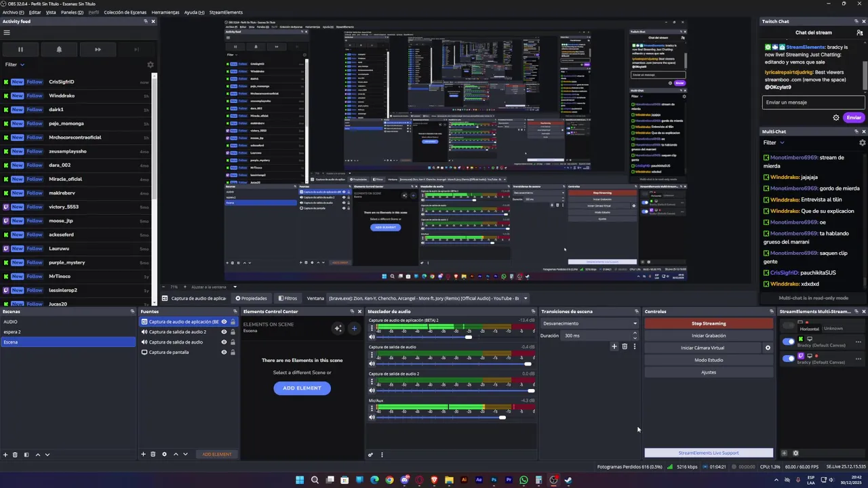
Task: Open virtual camera settings gear
Action: pyautogui.click(x=768, y=348)
